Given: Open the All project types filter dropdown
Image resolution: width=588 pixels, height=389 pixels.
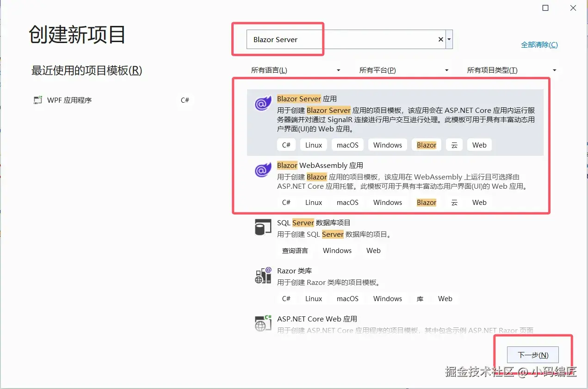Looking at the screenshot, I should click(x=512, y=70).
